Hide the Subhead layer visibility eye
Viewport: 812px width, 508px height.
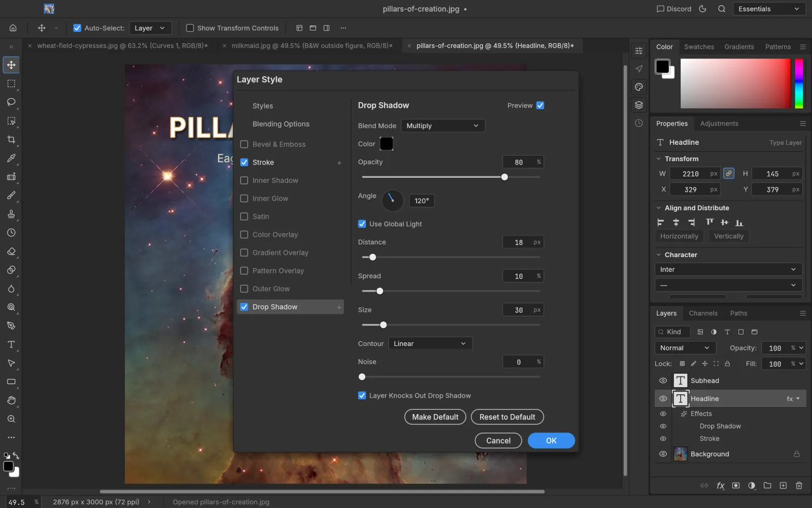click(663, 380)
